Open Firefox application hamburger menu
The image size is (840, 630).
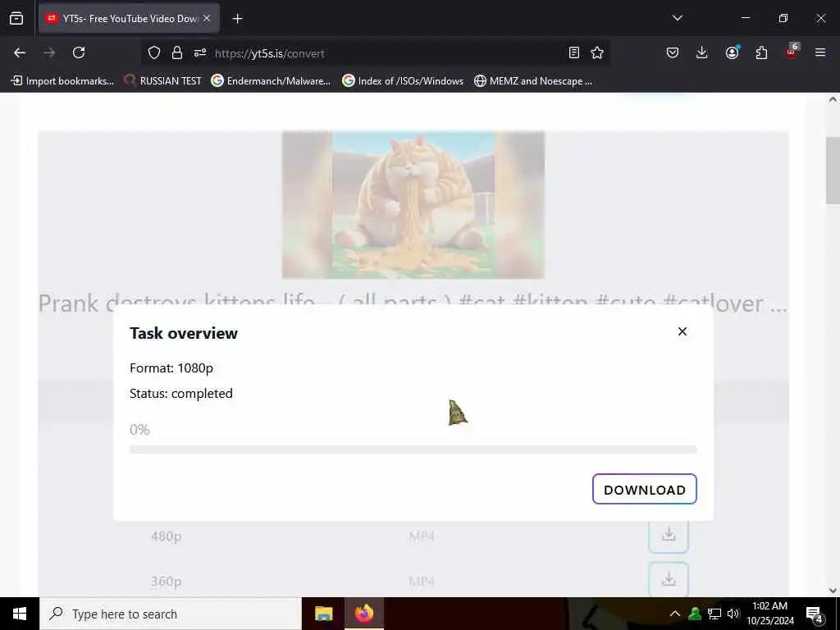point(820,52)
